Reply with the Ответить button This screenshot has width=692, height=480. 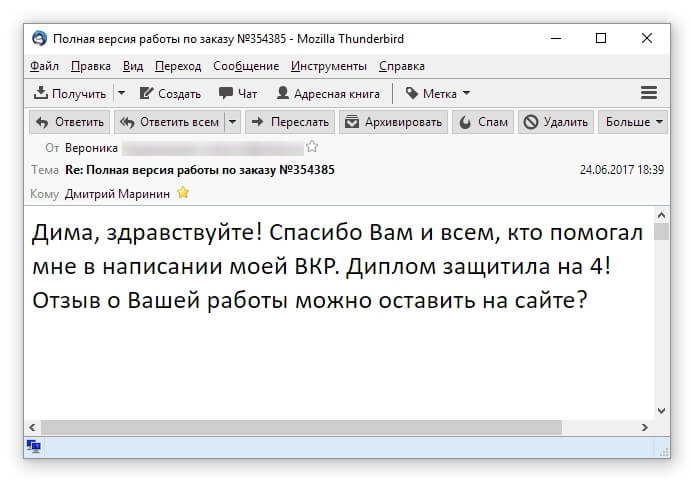pos(70,122)
